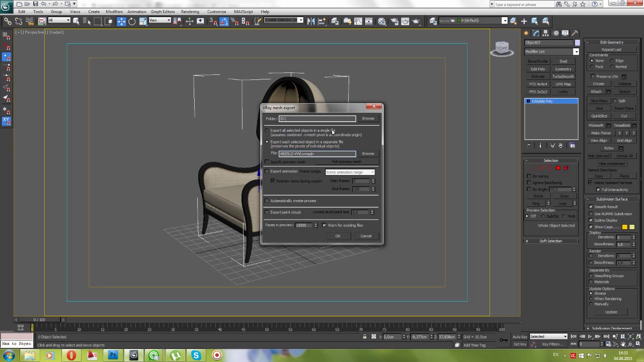Viewport: 644px width, 362px height.
Task: Open the Select by Name tool
Action: click(x=87, y=21)
